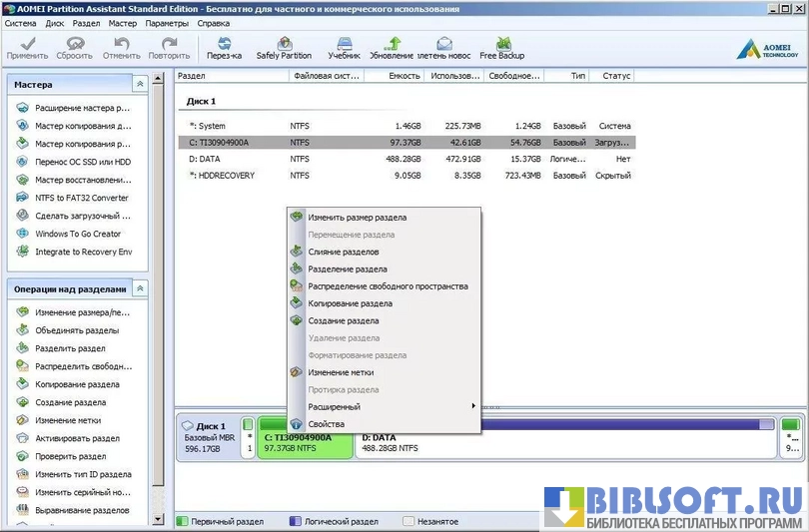Click the Сбросить (Discard) toolbar icon
The width and height of the screenshot is (809, 532).
74,48
